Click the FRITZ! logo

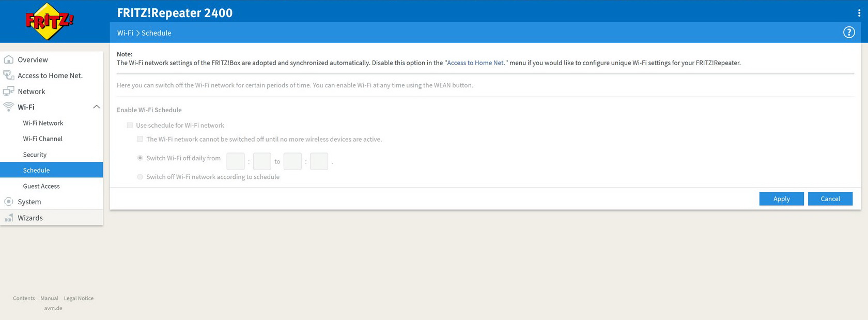pyautogui.click(x=50, y=21)
